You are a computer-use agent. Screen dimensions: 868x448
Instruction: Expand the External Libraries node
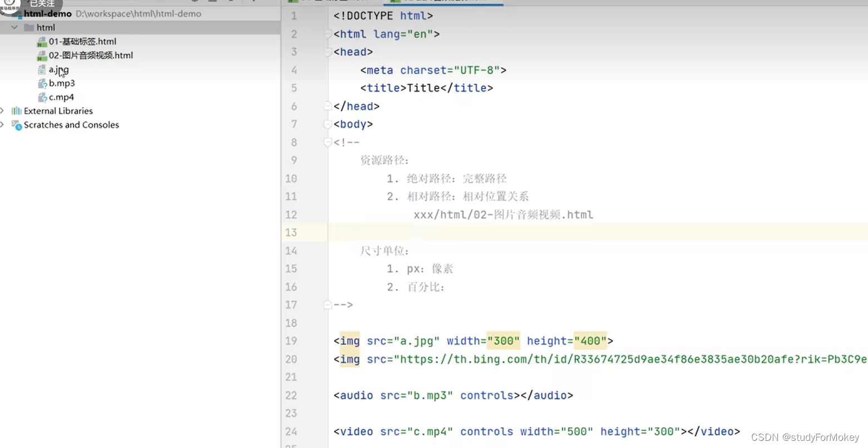[x=3, y=111]
